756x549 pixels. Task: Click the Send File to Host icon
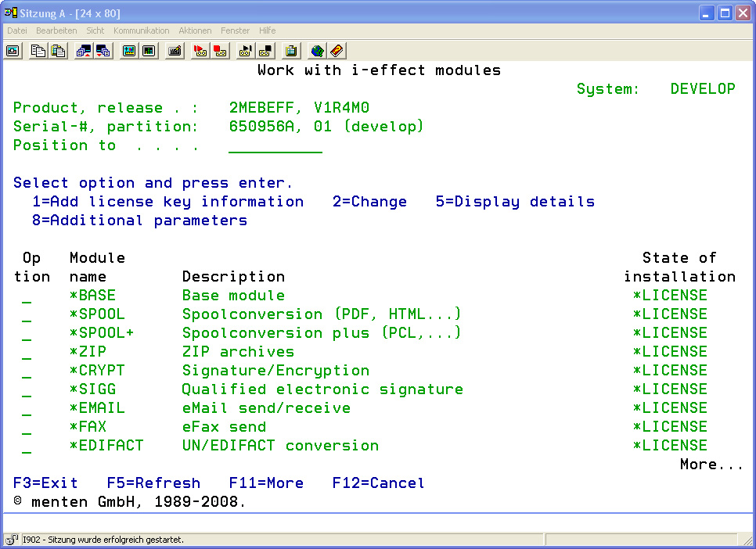(84, 51)
